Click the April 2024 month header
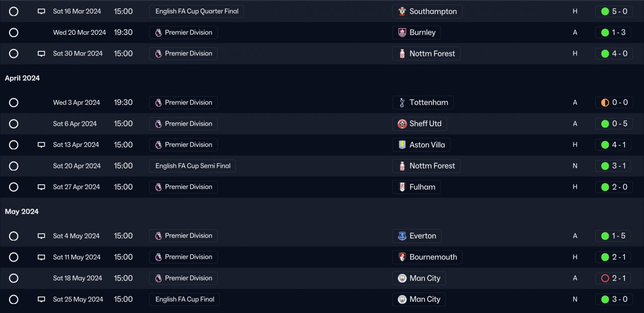Viewport: 644px width, 313px height. (22, 79)
